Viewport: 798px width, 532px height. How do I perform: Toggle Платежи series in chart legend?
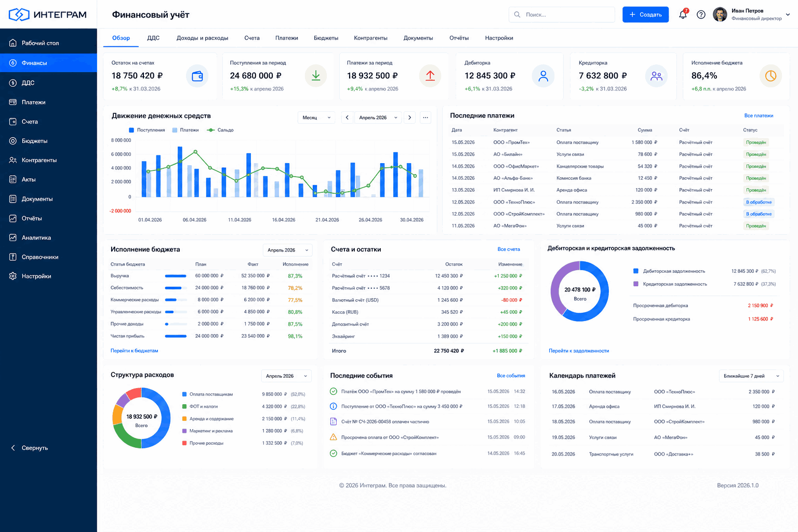pos(185,130)
